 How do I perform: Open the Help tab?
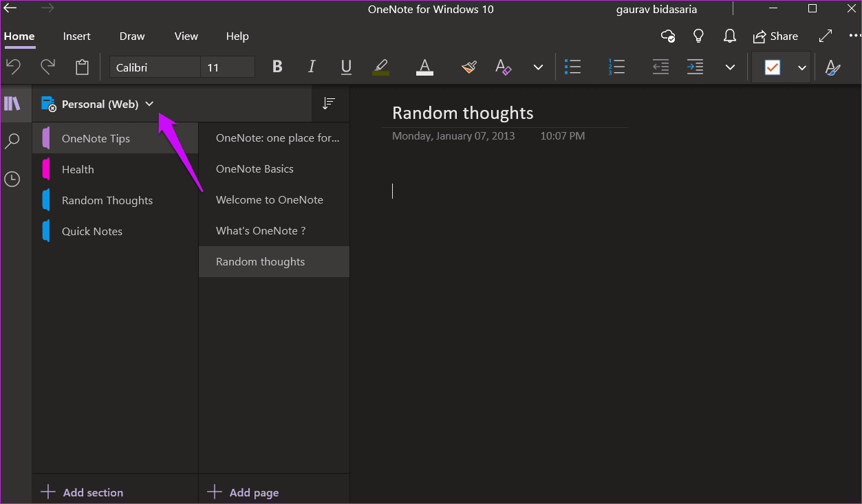237,36
